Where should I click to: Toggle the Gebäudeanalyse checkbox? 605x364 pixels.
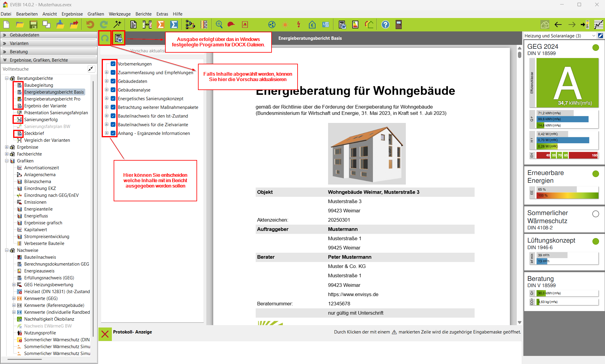click(x=113, y=90)
